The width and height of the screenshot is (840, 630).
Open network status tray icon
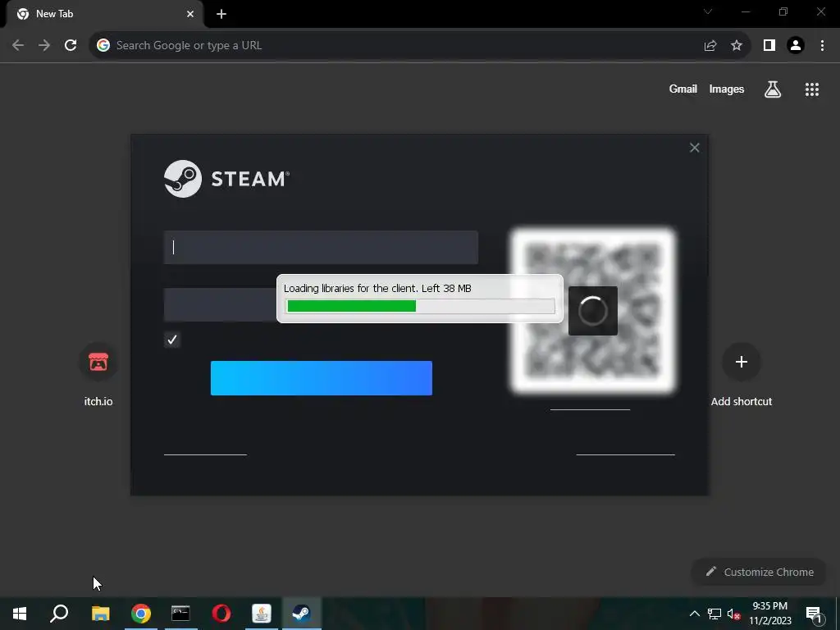(x=714, y=614)
